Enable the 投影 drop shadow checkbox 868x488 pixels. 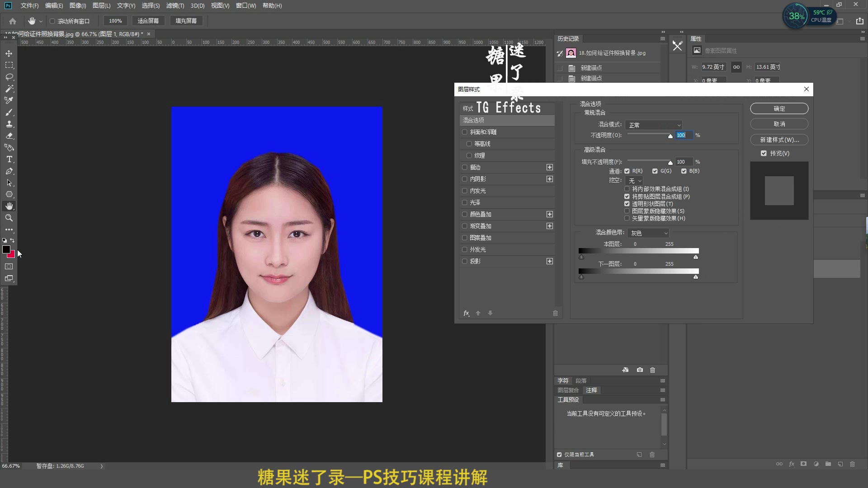click(x=464, y=261)
